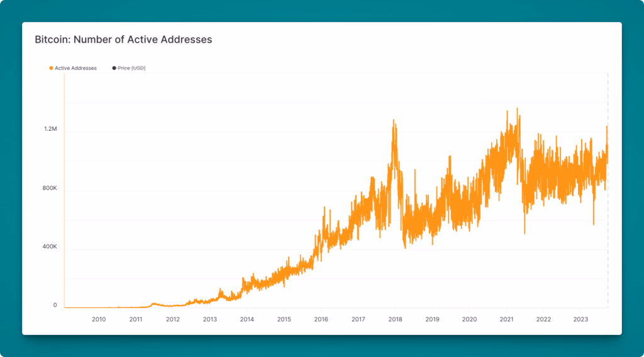Click the black Price legend dot
The image size is (644, 357).
tap(114, 68)
